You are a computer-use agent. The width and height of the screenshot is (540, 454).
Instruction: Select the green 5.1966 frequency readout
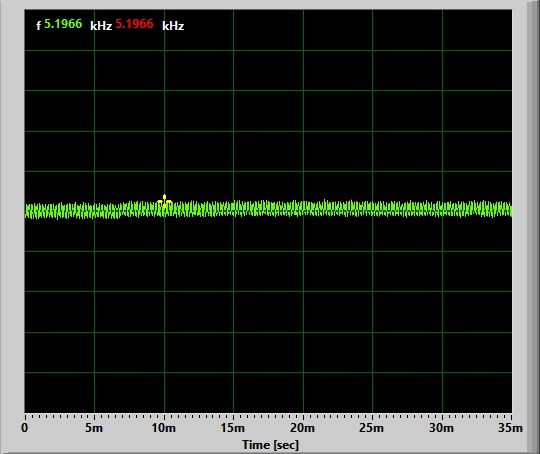(x=63, y=24)
